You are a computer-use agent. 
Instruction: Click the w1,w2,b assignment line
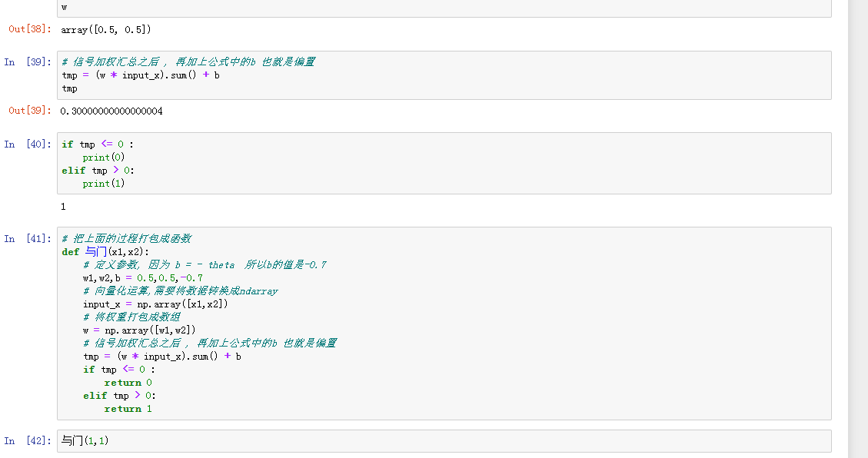pyautogui.click(x=143, y=277)
